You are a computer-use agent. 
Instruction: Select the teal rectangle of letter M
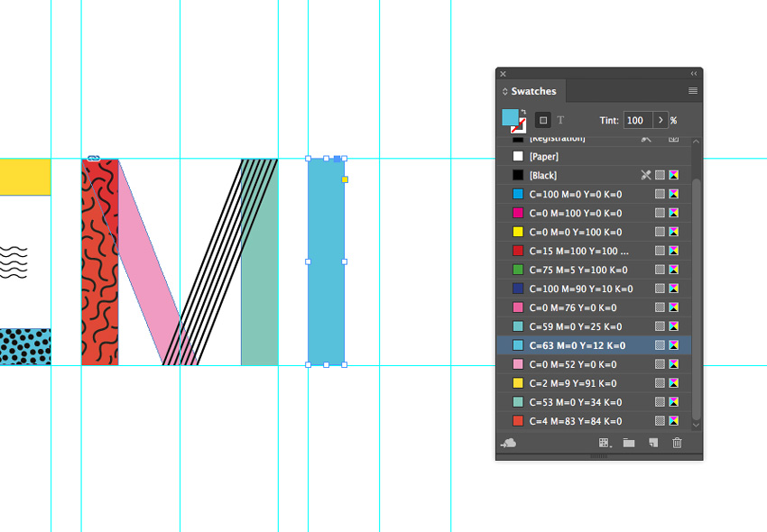(262, 293)
